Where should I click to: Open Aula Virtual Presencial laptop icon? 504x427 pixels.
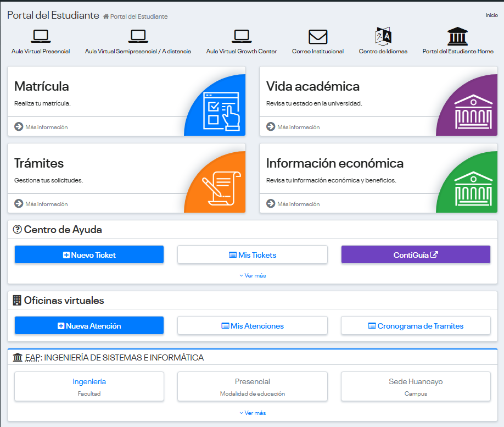coord(41,36)
